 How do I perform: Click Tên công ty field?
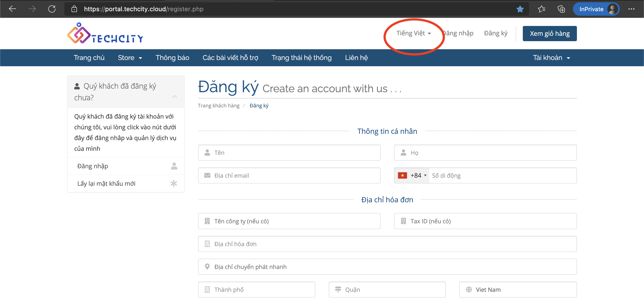tap(289, 221)
